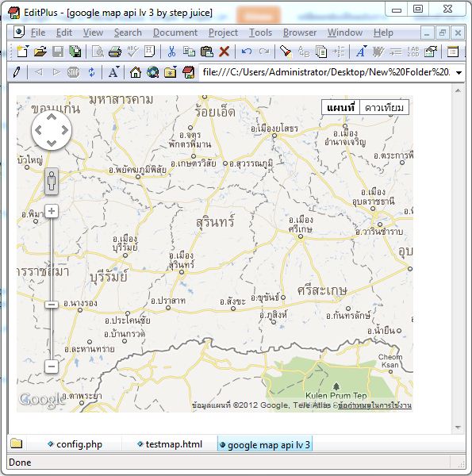Click the Cut scissors icon
The height and width of the screenshot is (476, 472).
click(172, 52)
